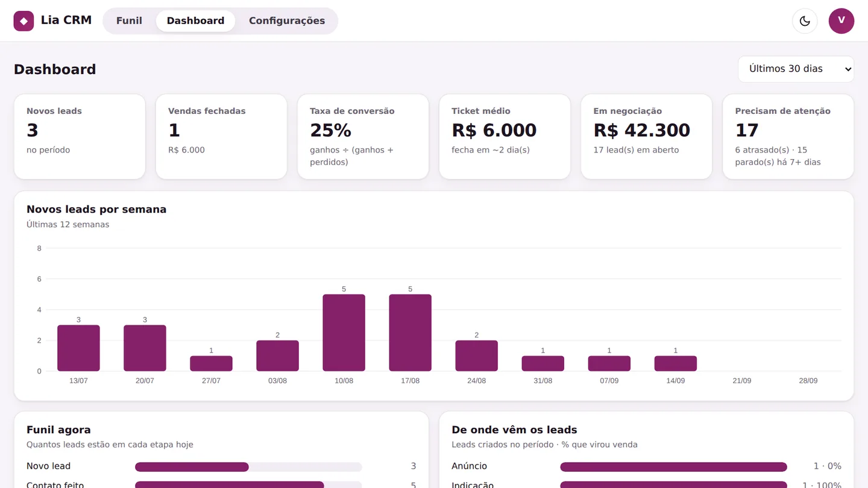Toggle dark mode with the moon icon
Screen dimensions: 868x488
click(805, 21)
